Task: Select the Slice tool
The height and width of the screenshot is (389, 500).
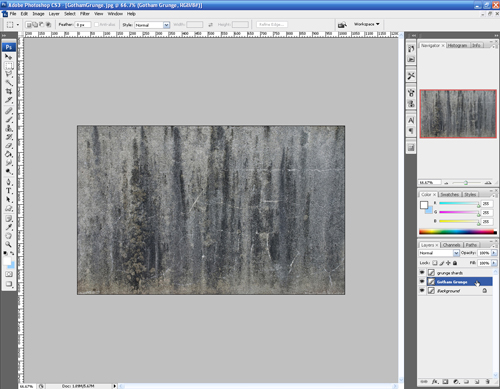Action: (x=9, y=100)
